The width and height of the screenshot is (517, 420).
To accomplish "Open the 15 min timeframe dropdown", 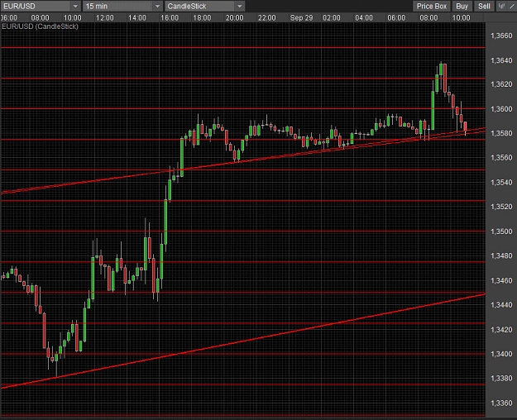I will (122, 6).
